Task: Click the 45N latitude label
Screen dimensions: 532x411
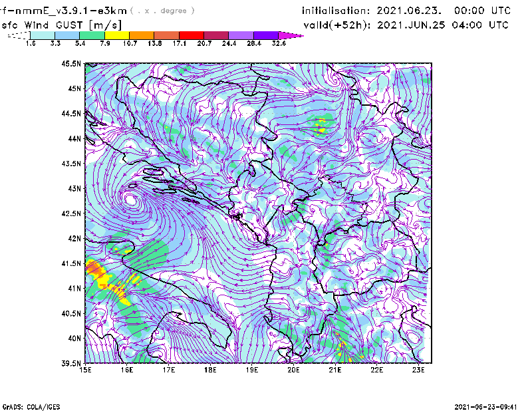Action: click(74, 88)
